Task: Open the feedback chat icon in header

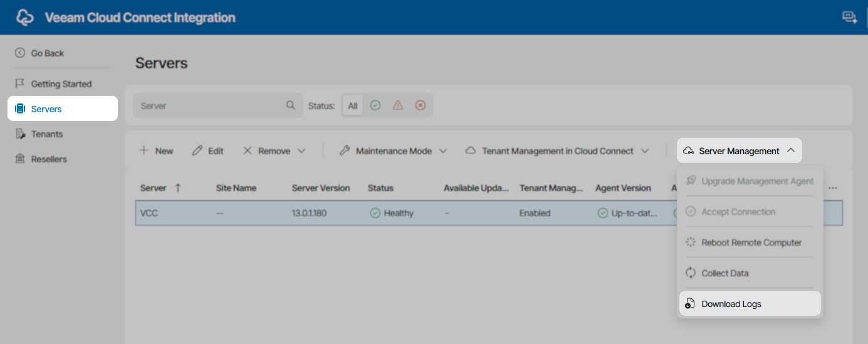Action: [x=849, y=18]
